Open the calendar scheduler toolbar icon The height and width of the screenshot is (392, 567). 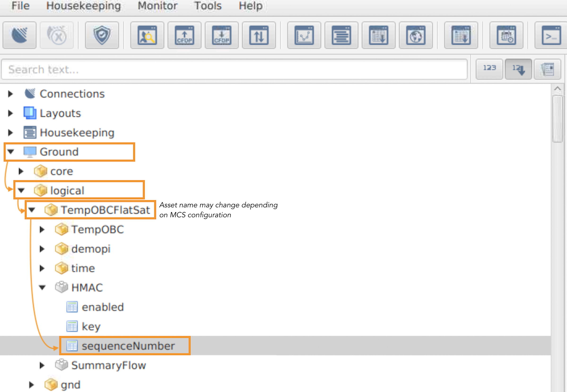point(506,35)
